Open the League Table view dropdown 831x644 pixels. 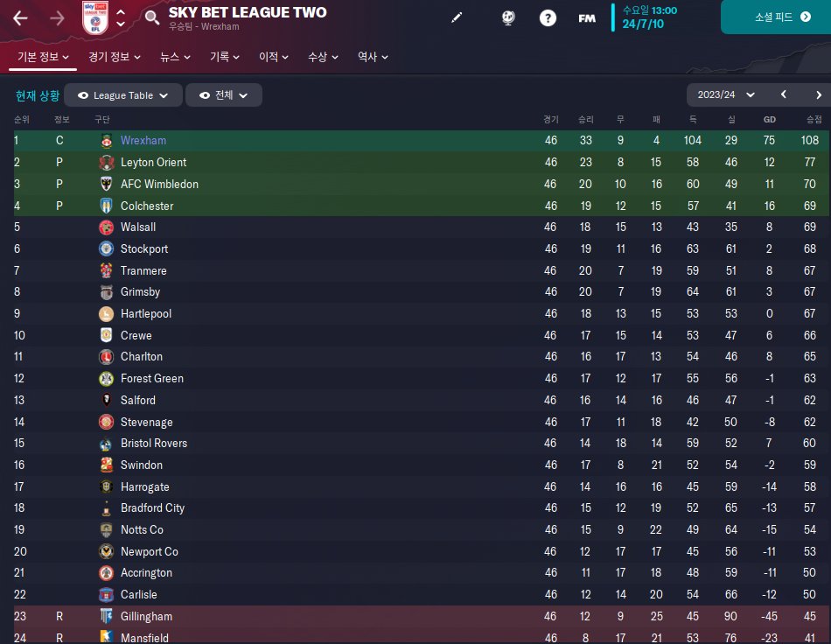[x=122, y=95]
